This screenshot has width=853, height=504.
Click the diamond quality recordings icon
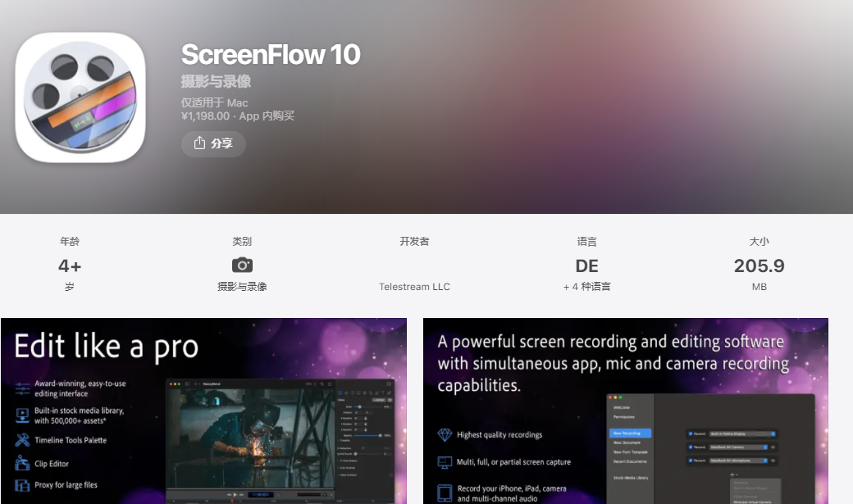point(445,435)
